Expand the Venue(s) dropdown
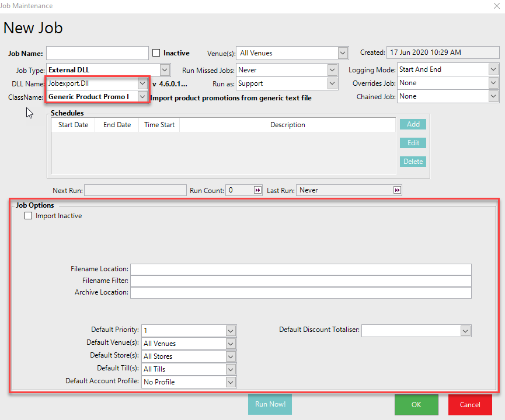Screen dimensions: 505x420 click(343, 53)
